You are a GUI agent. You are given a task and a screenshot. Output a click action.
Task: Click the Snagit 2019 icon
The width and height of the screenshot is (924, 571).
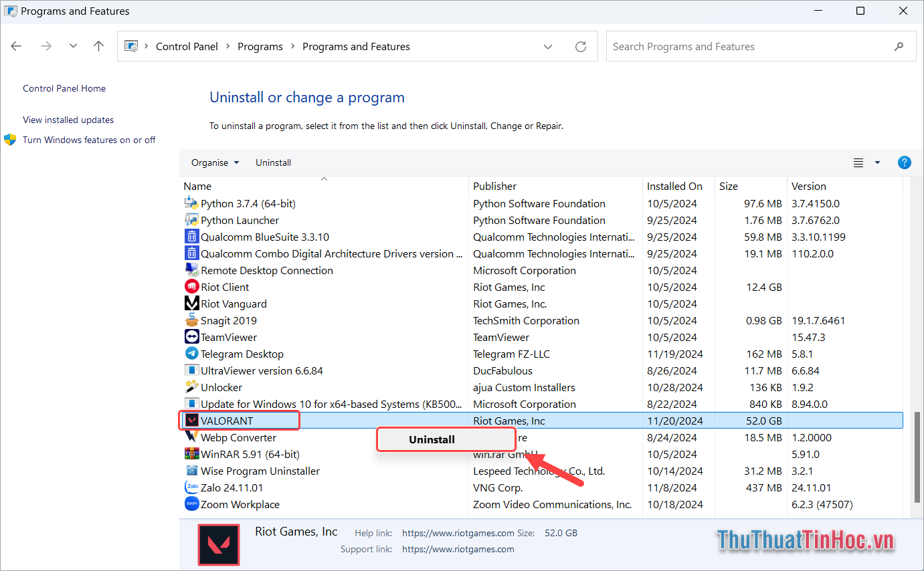(x=191, y=320)
